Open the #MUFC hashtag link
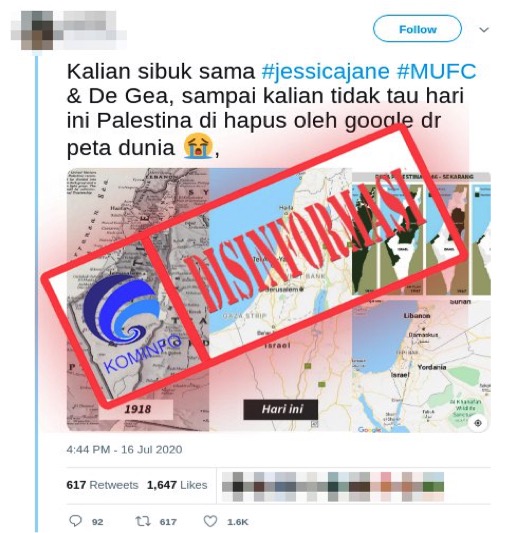 click(436, 71)
